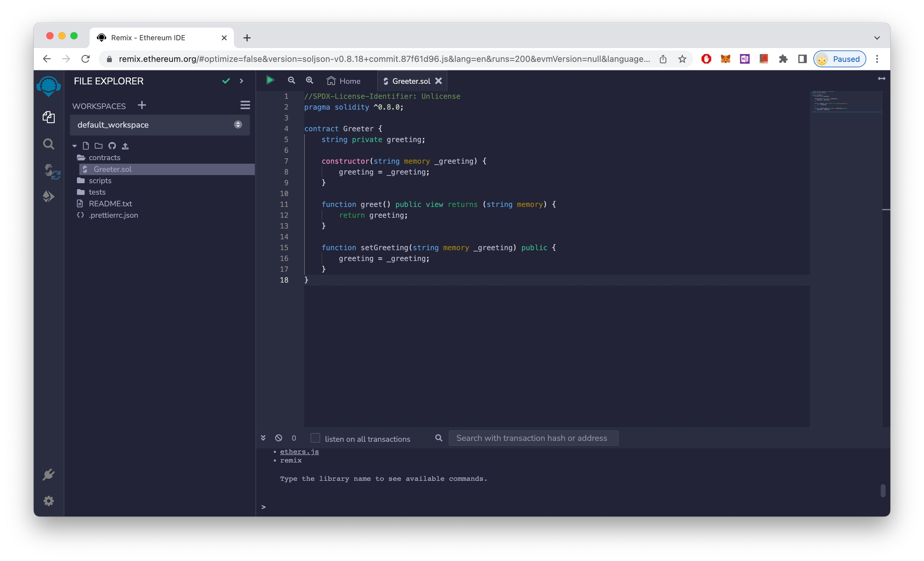Clear the terminal console output
Screen dimensions: 924x561
pyautogui.click(x=279, y=438)
